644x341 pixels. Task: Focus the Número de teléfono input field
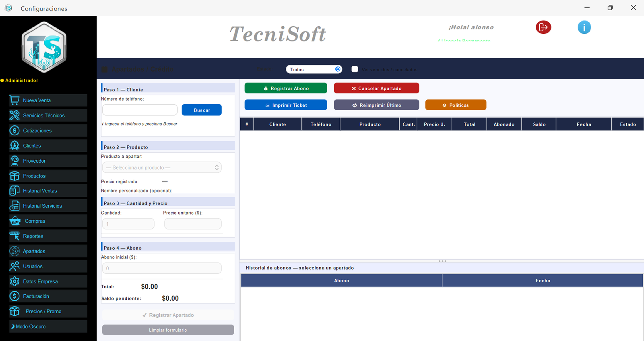[x=140, y=110]
